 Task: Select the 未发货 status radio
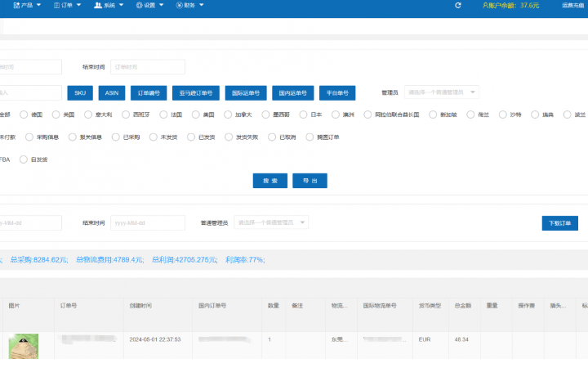(x=153, y=137)
